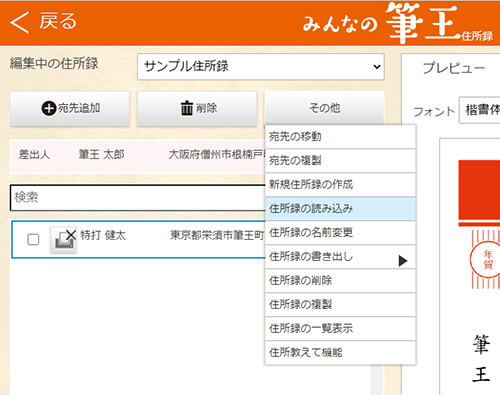Viewport: 500px width, 395px height.
Task: Click the back arrow icon
Action: tap(19, 22)
